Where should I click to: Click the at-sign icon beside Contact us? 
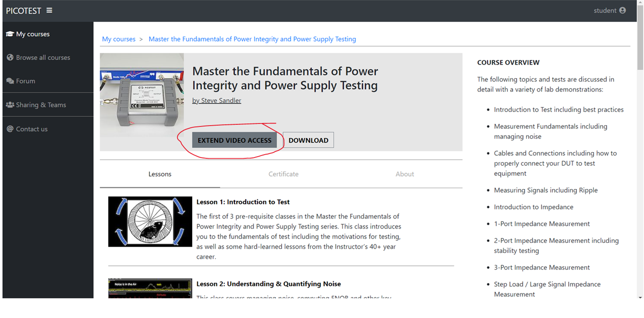click(10, 129)
